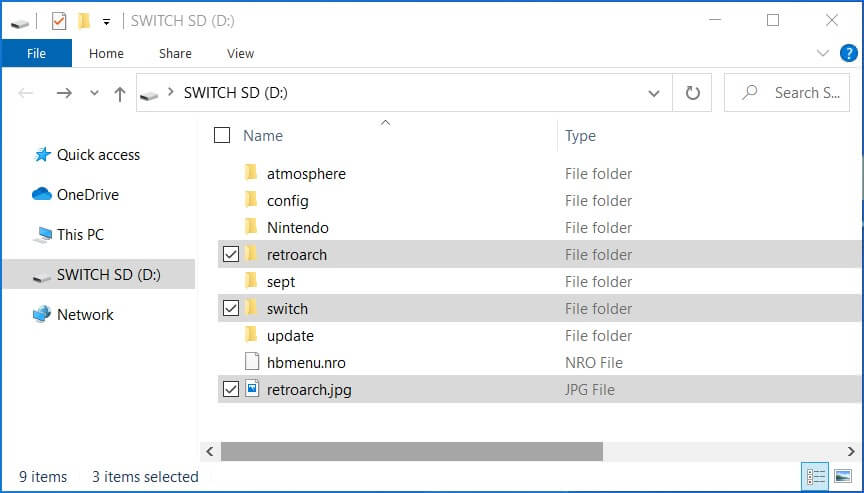Viewport: 864px width, 493px height.
Task: Switch to large icons view in status bar
Action: 843,475
